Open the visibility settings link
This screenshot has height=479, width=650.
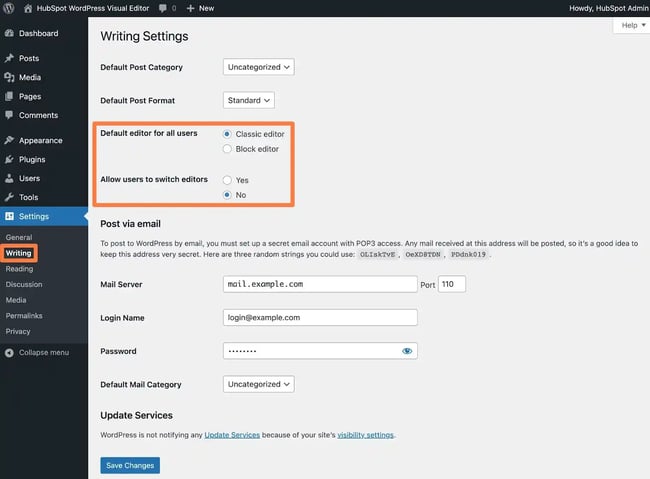pyautogui.click(x=366, y=435)
